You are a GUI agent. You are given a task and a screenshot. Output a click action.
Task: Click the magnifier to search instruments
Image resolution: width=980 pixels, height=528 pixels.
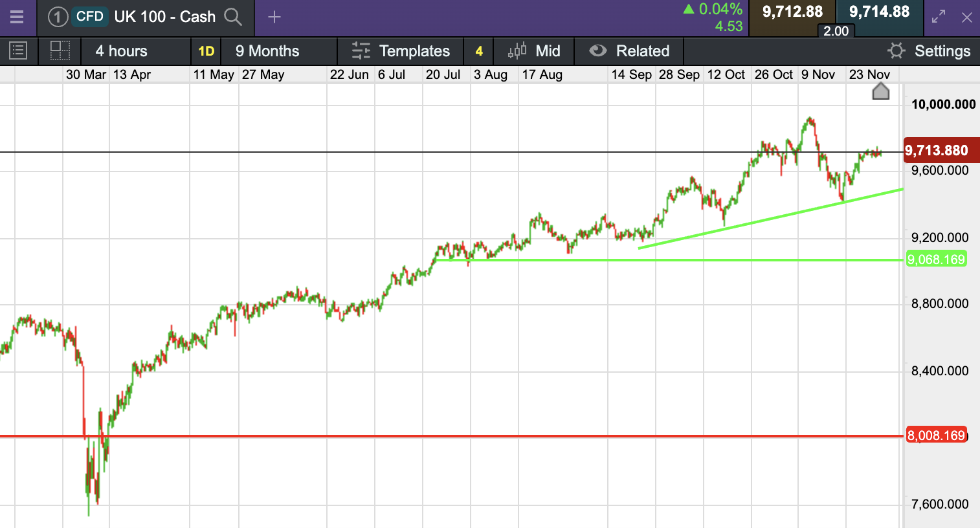[x=233, y=17]
